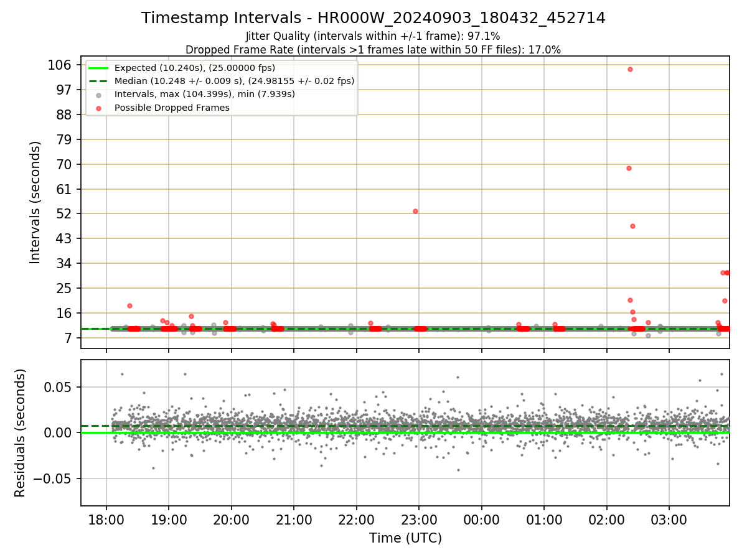Click the red point near 53 seconds before 23:00
Screen dimensions: 747x560
[415, 211]
